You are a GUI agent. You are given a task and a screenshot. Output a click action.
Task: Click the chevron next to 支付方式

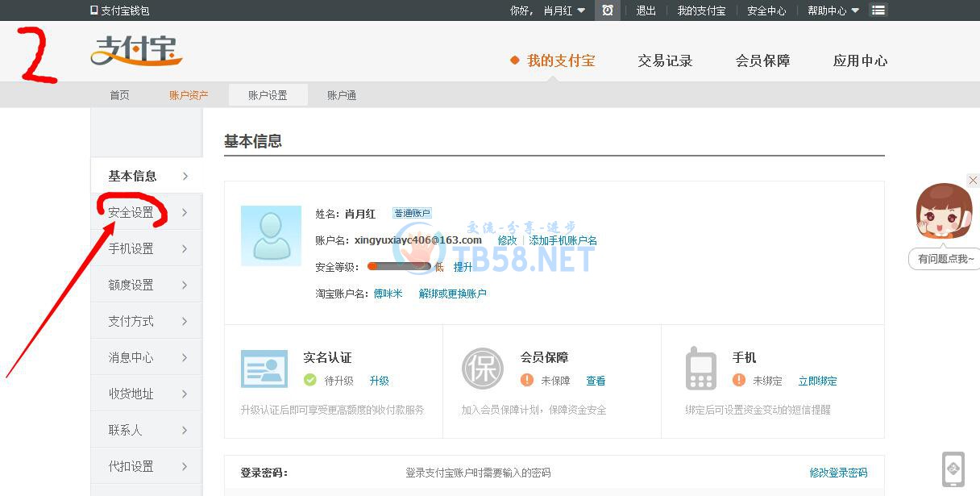185,321
